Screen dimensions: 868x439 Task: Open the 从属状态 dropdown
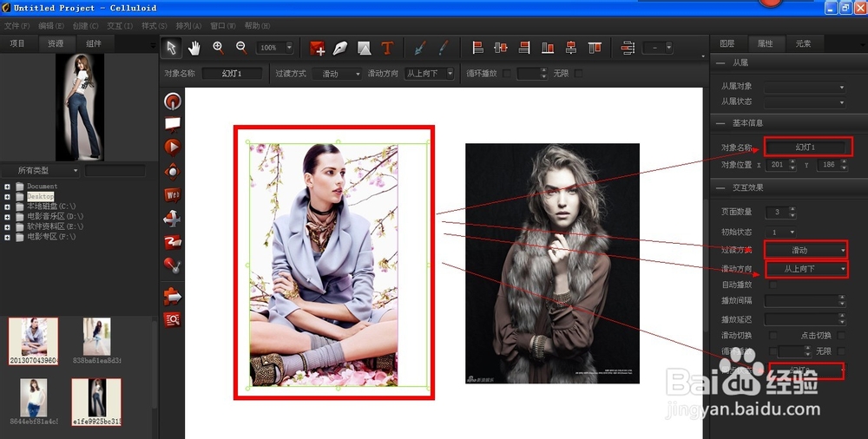[x=806, y=102]
